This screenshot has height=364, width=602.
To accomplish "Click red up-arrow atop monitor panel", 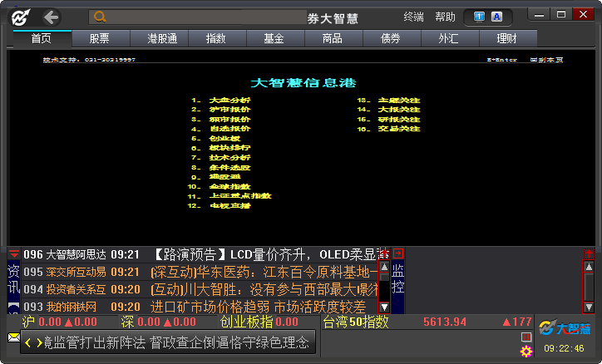I will pyautogui.click(x=589, y=253).
